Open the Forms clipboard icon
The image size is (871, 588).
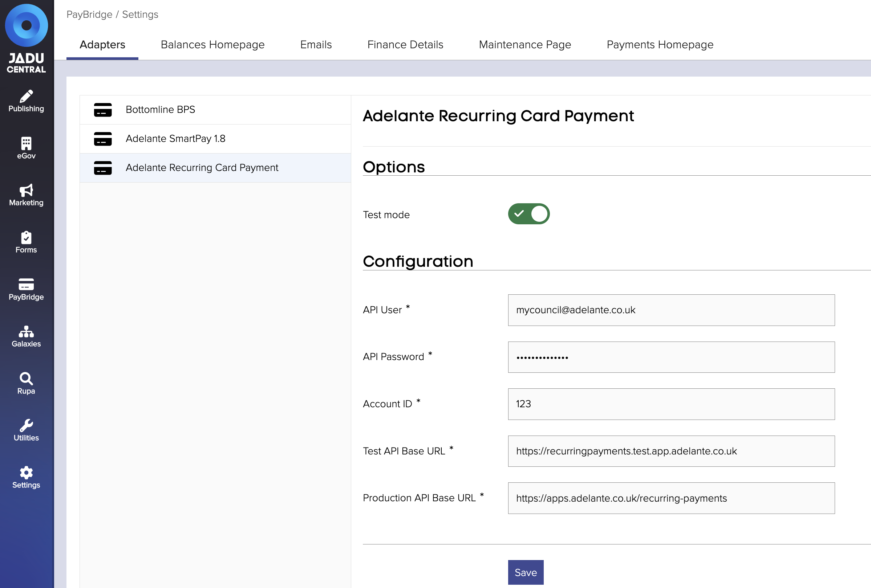pyautogui.click(x=26, y=237)
